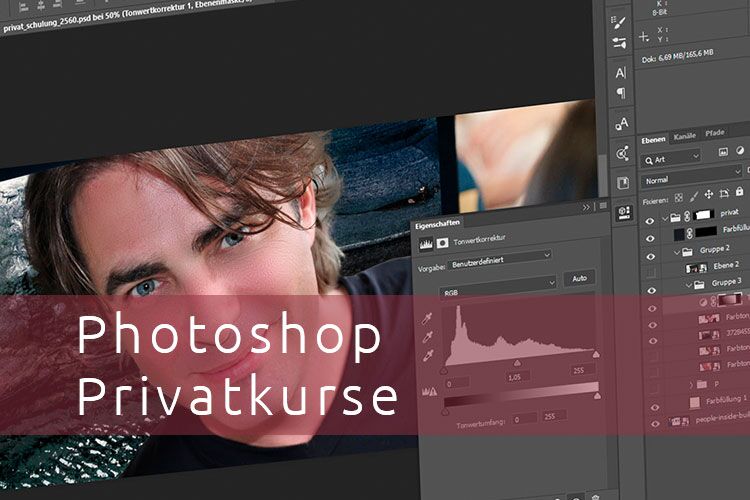Open the Libraries share-node panel icon
Screen dimensions: 750x500
(x=622, y=154)
